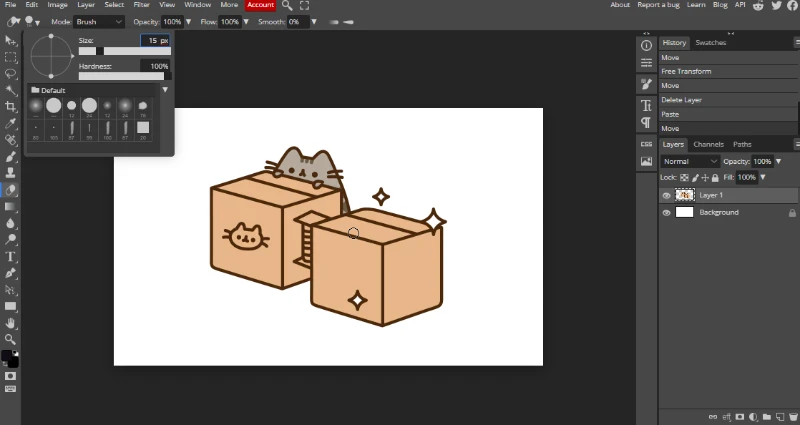Toggle lock all padlock icon

715,178
